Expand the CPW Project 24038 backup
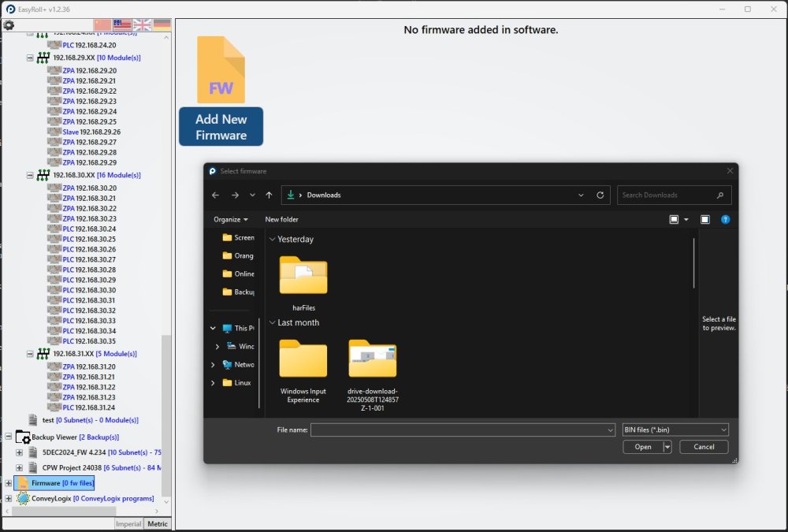 pos(19,467)
